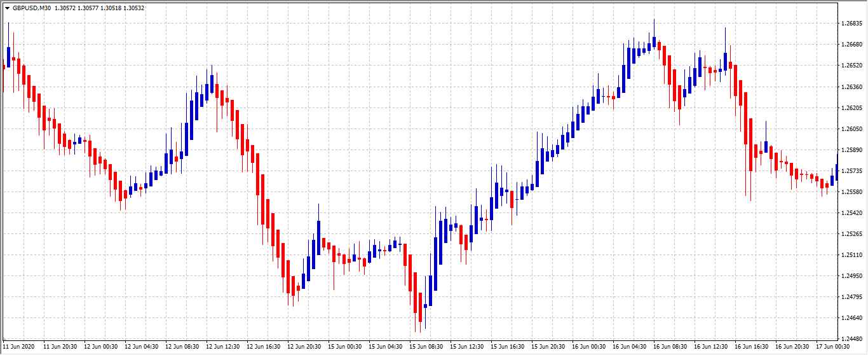Image resolution: width=868 pixels, height=355 pixels.
Task: Click the 1.25735 price axis label
Action: coord(850,171)
